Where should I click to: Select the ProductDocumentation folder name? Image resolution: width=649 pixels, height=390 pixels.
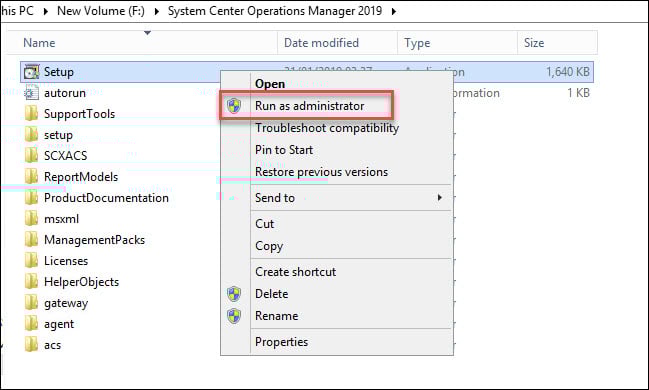tap(106, 198)
